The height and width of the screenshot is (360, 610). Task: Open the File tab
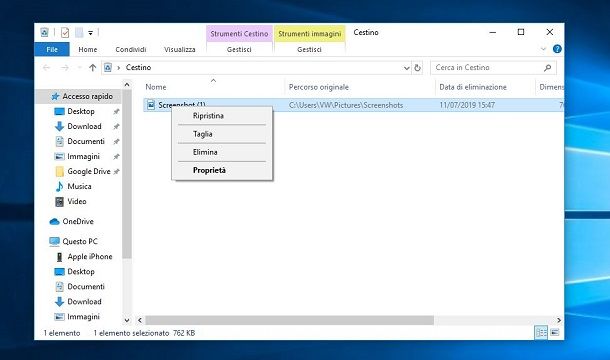tap(52, 49)
